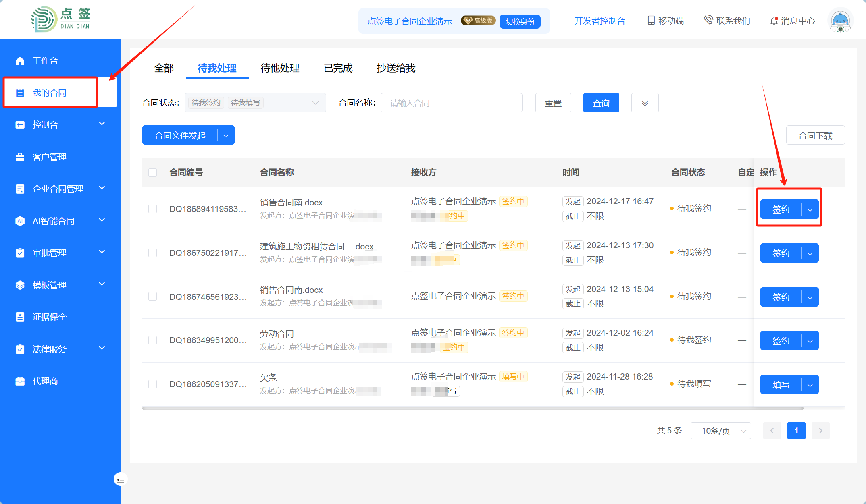The width and height of the screenshot is (866, 504).
Task: Switch to 待我处理 tab
Action: tap(217, 68)
